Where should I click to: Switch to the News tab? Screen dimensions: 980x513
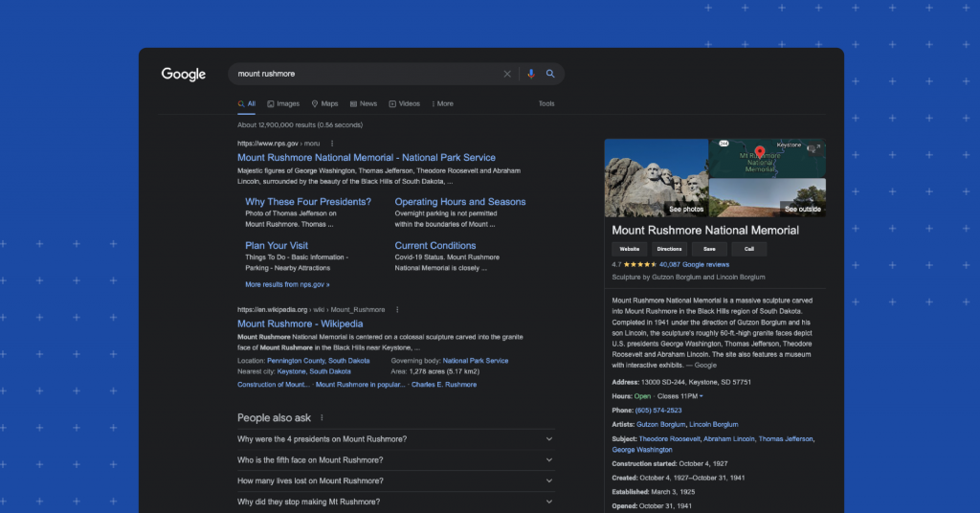[x=363, y=103]
